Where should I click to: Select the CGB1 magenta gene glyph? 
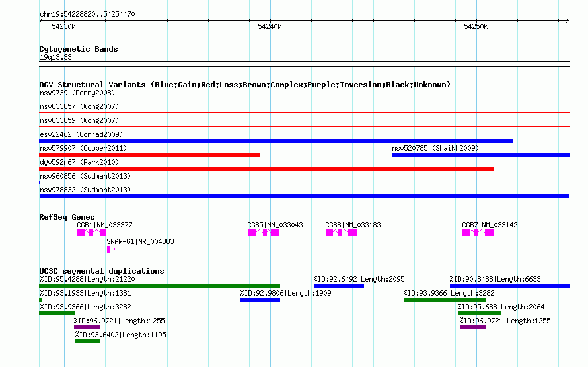[x=91, y=233]
